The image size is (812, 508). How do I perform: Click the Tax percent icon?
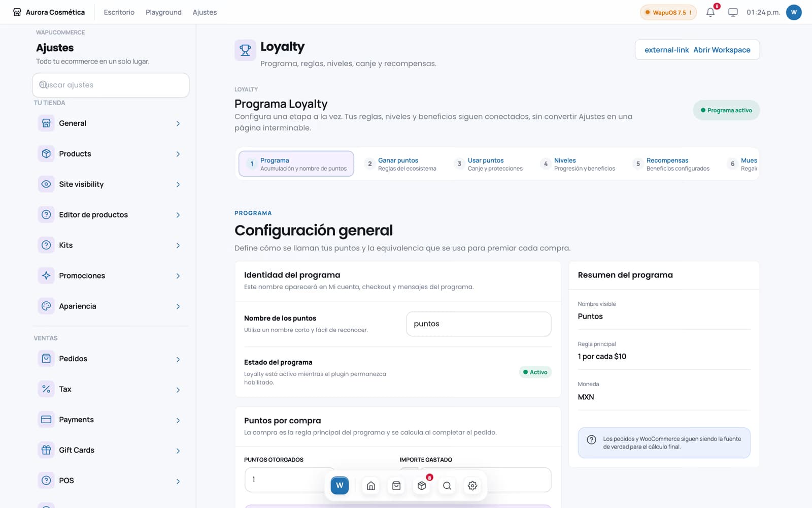click(x=46, y=389)
